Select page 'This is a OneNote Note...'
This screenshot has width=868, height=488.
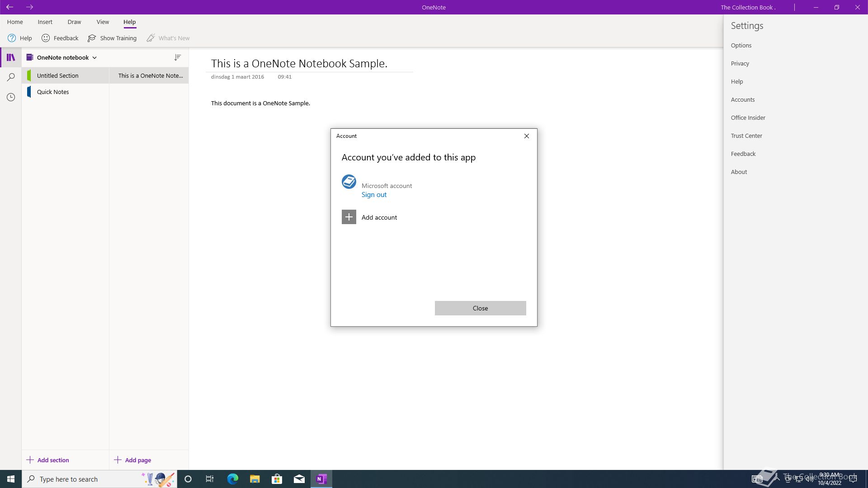(x=149, y=75)
